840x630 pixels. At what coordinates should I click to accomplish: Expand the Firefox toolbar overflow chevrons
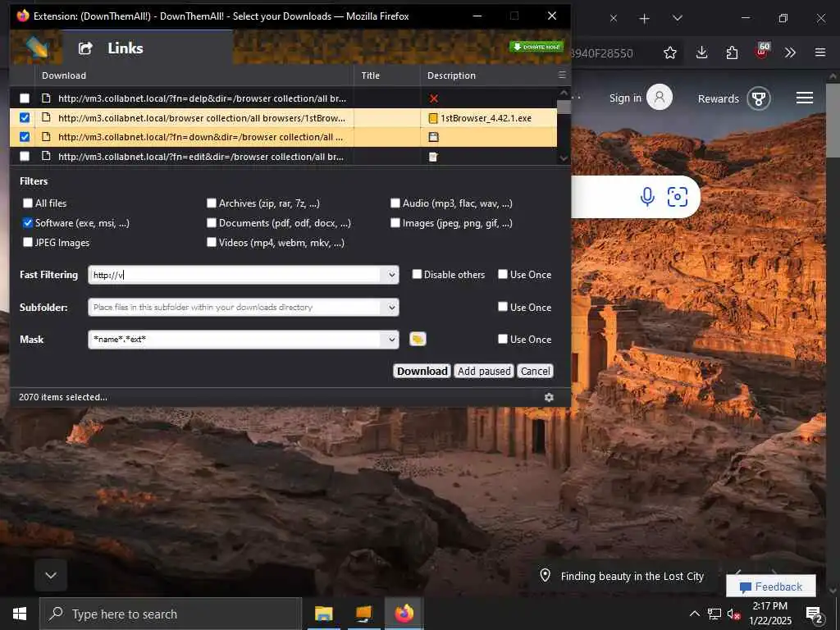790,52
